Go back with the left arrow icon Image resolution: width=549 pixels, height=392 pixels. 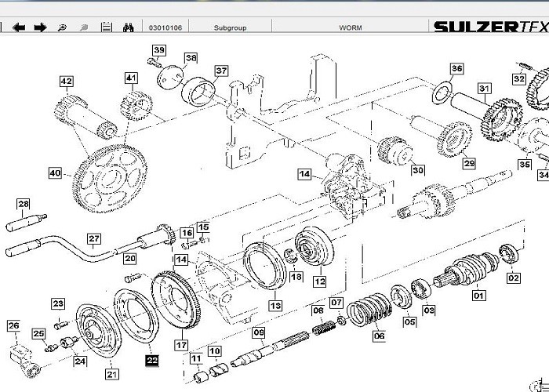pyautogui.click(x=19, y=27)
